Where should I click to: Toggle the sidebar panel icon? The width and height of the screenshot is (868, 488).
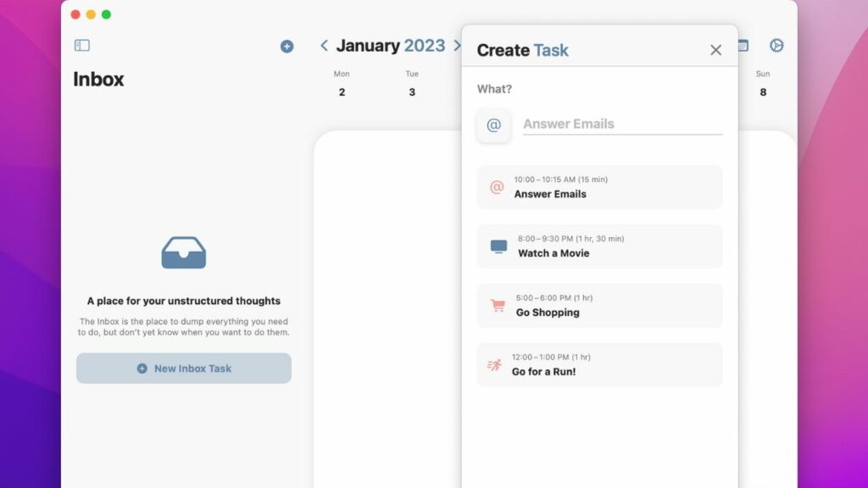(82, 46)
